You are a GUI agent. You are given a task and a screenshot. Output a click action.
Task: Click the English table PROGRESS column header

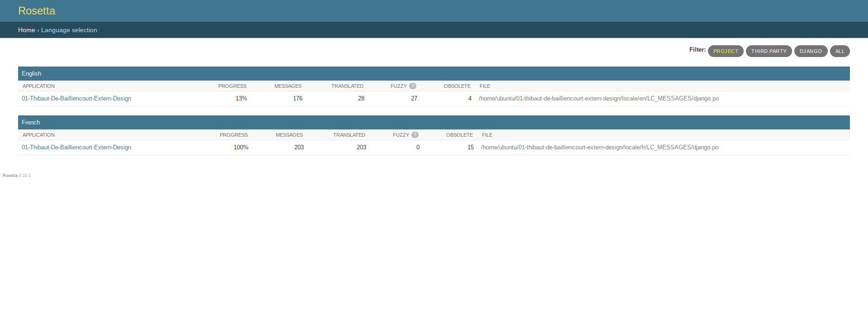(232, 86)
